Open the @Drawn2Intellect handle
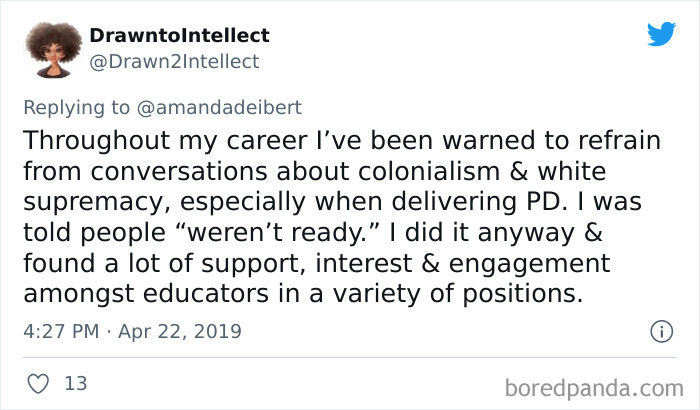Image resolution: width=700 pixels, height=410 pixels. pyautogui.click(x=174, y=61)
